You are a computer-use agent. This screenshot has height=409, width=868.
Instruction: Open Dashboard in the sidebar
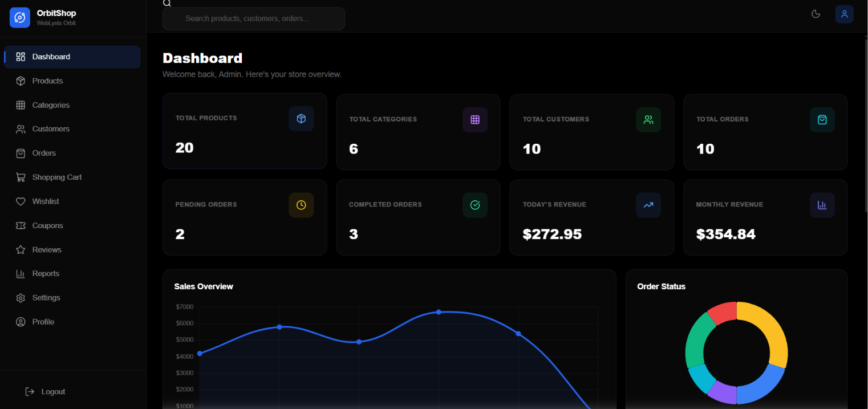coord(72,57)
